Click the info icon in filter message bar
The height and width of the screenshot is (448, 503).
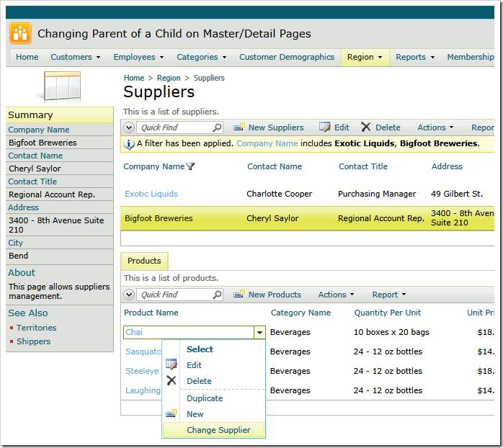[130, 144]
